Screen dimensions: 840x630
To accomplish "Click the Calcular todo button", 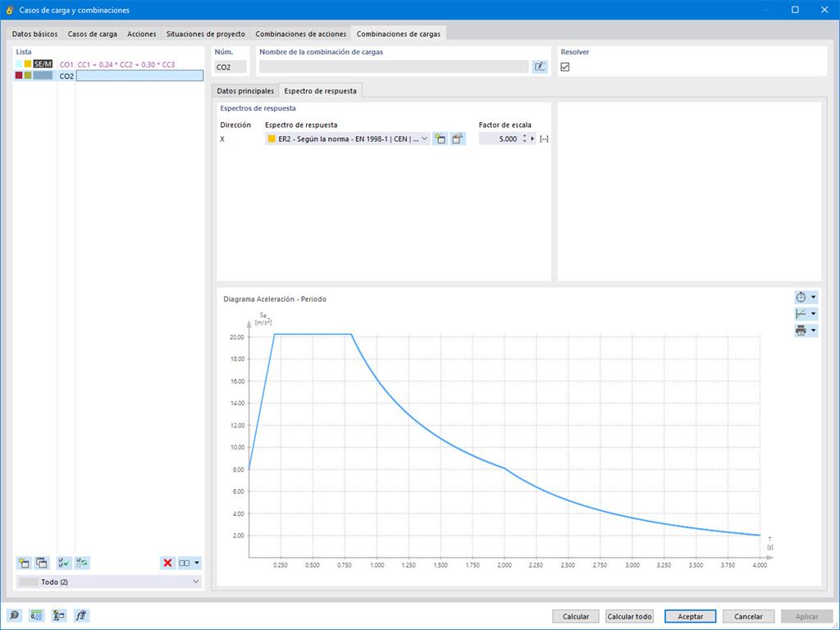I will click(629, 617).
